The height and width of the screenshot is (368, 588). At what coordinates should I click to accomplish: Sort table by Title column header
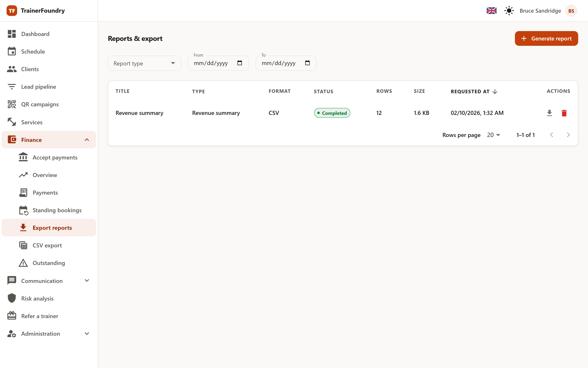[122, 91]
